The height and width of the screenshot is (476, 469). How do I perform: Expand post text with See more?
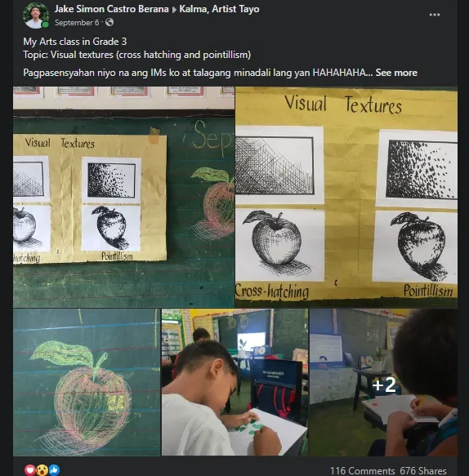point(396,73)
